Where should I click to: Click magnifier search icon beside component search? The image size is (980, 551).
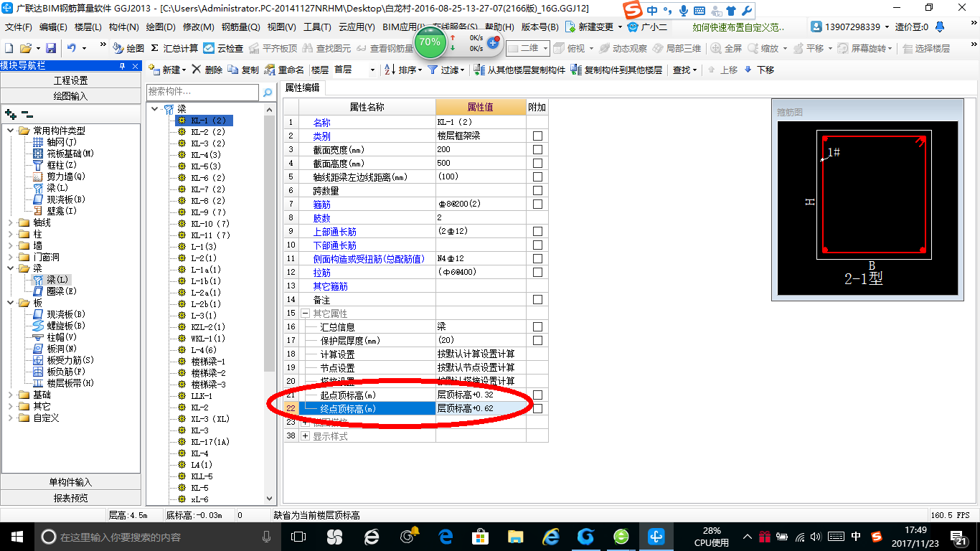pos(268,92)
